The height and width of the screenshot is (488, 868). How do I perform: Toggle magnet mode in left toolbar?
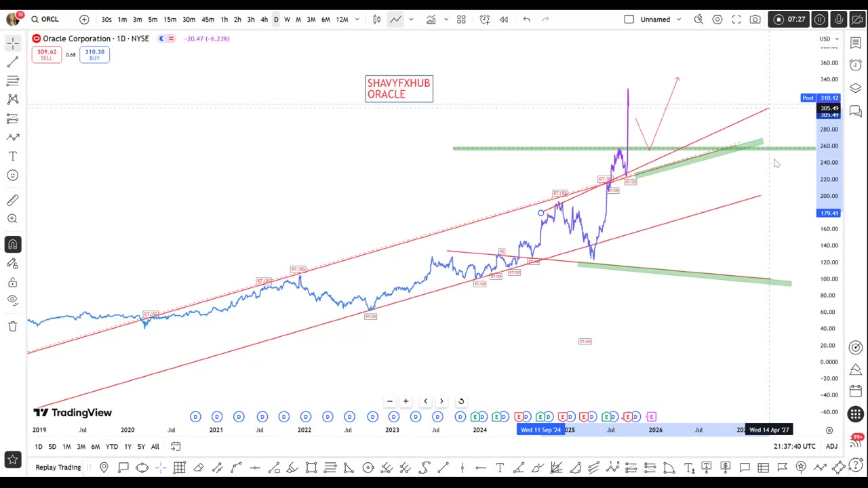tap(12, 244)
